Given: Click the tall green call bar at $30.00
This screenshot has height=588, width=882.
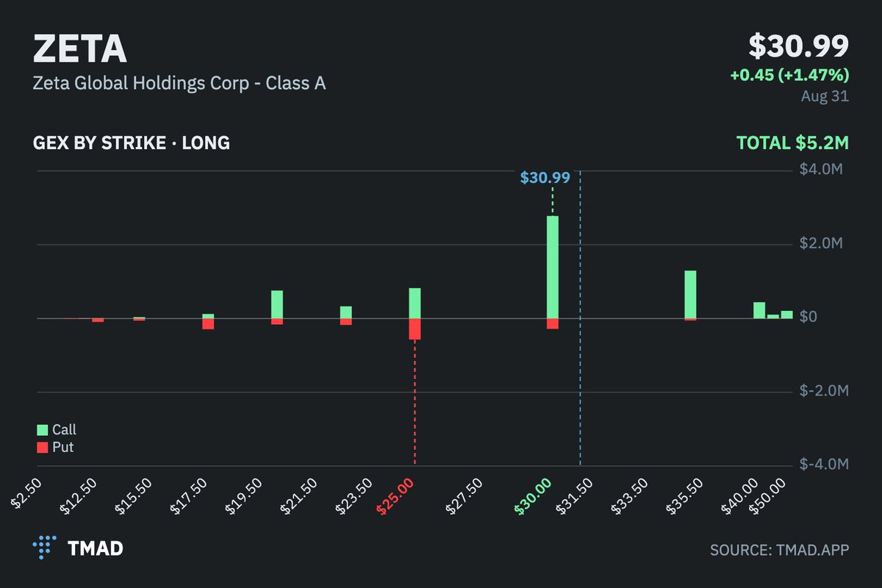Looking at the screenshot, I should 552,267.
